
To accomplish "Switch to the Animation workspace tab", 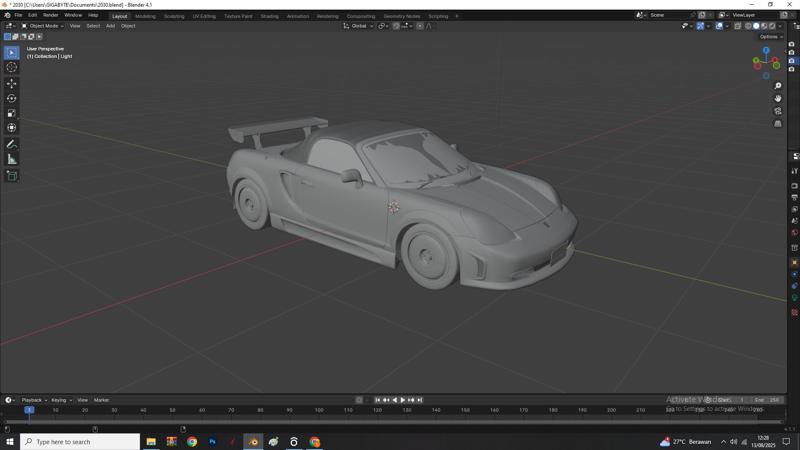I will 298,16.
